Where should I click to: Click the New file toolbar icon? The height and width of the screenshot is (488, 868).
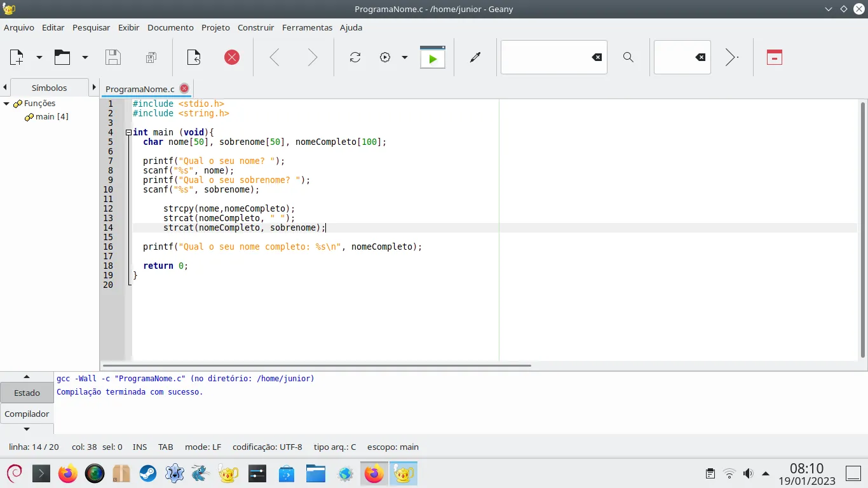17,57
